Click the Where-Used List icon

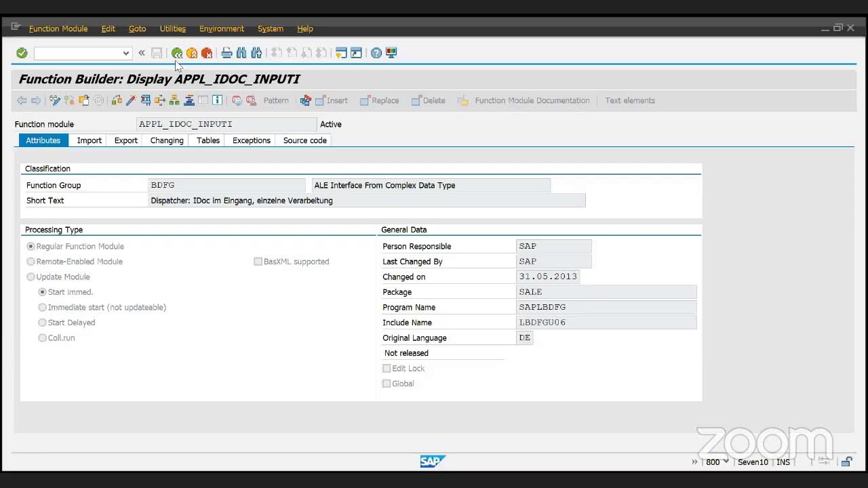(x=160, y=100)
